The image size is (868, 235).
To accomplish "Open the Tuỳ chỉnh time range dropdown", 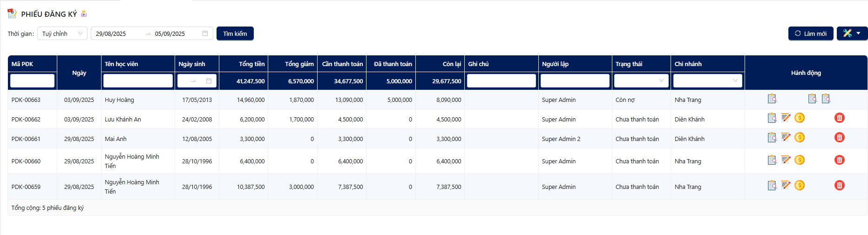I will point(62,34).
